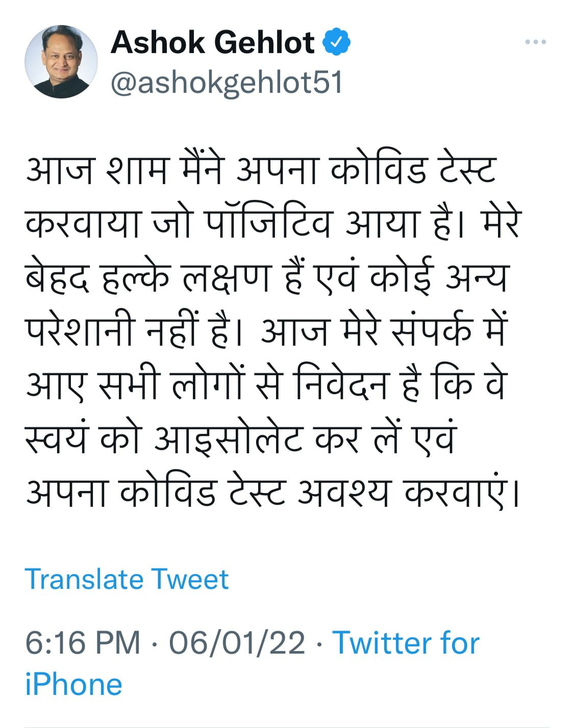
Task: Select tweet line starting with करवाया जो
Action: coord(272,222)
